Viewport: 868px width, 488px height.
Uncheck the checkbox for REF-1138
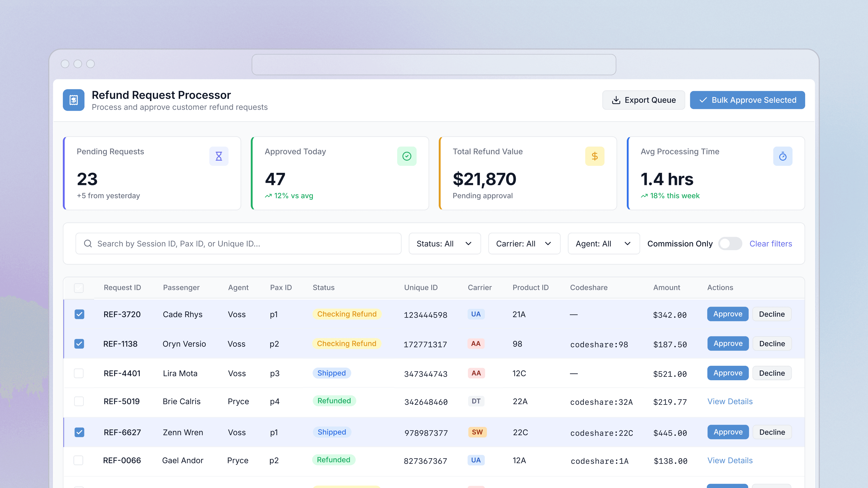[79, 344]
